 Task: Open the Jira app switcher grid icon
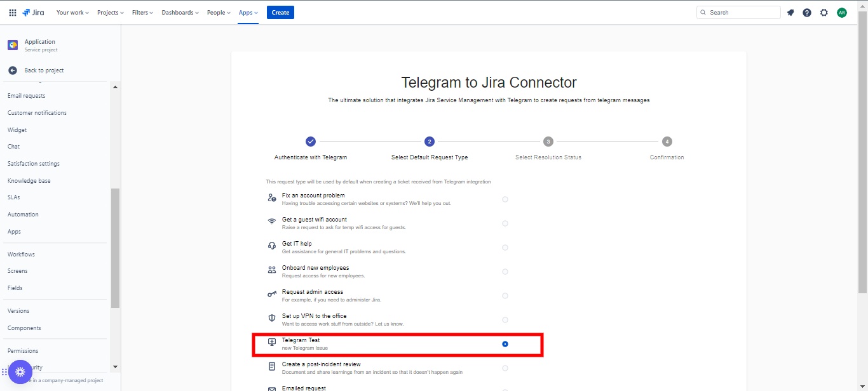click(x=13, y=13)
